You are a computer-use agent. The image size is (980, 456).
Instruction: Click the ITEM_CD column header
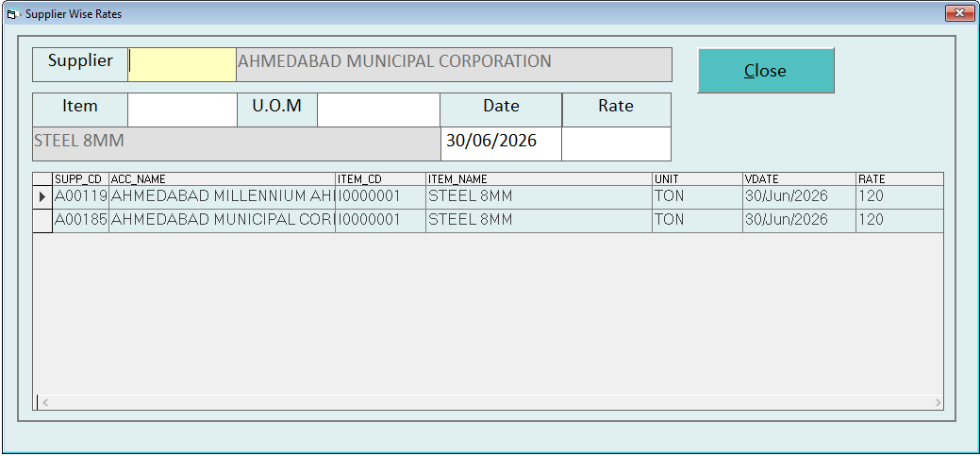point(381,178)
